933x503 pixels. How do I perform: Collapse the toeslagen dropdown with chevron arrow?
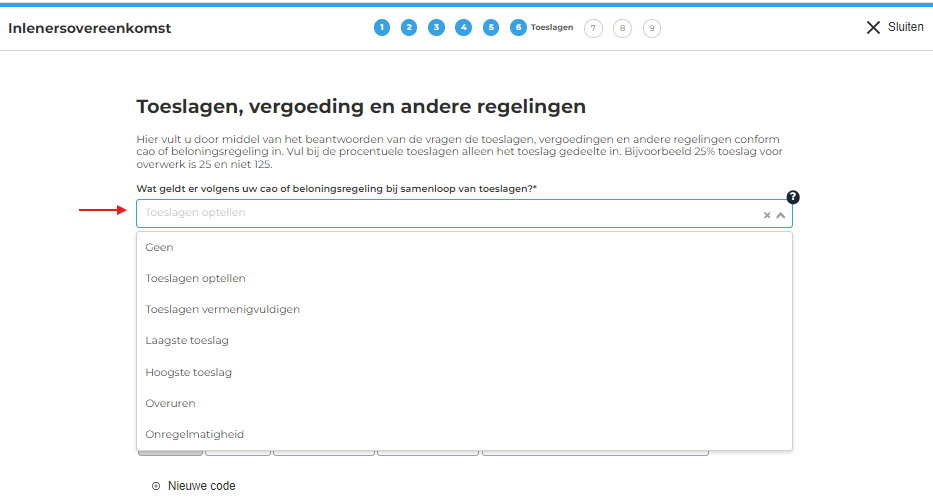point(781,215)
